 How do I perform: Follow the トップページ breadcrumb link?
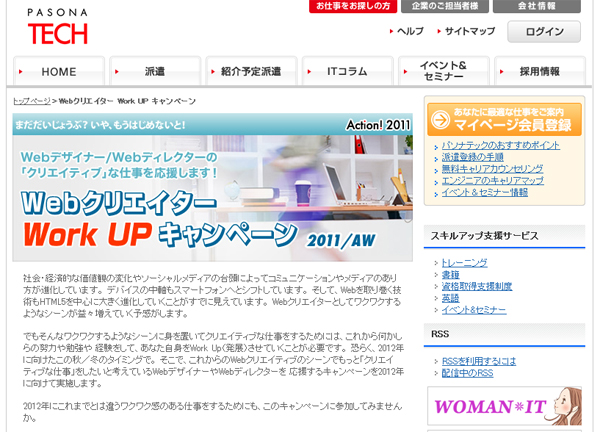[x=31, y=102]
